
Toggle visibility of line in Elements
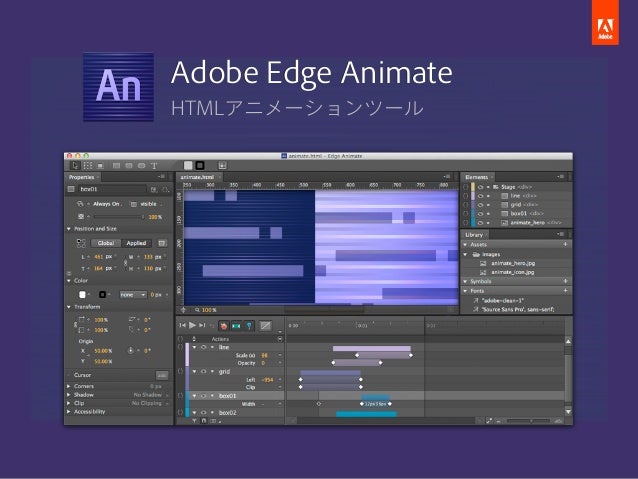click(481, 196)
